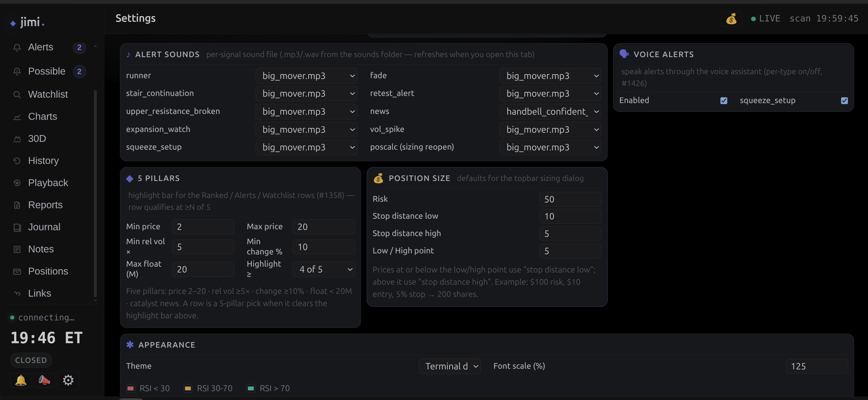The width and height of the screenshot is (868, 400).
Task: Click the sidebar navigation scrollbar
Action: click(x=95, y=194)
